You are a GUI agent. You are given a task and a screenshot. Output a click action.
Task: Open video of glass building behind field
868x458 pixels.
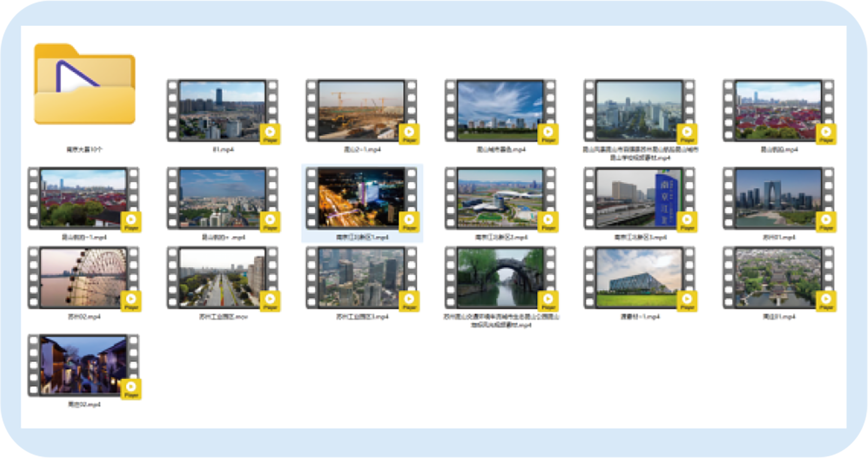pyautogui.click(x=639, y=278)
